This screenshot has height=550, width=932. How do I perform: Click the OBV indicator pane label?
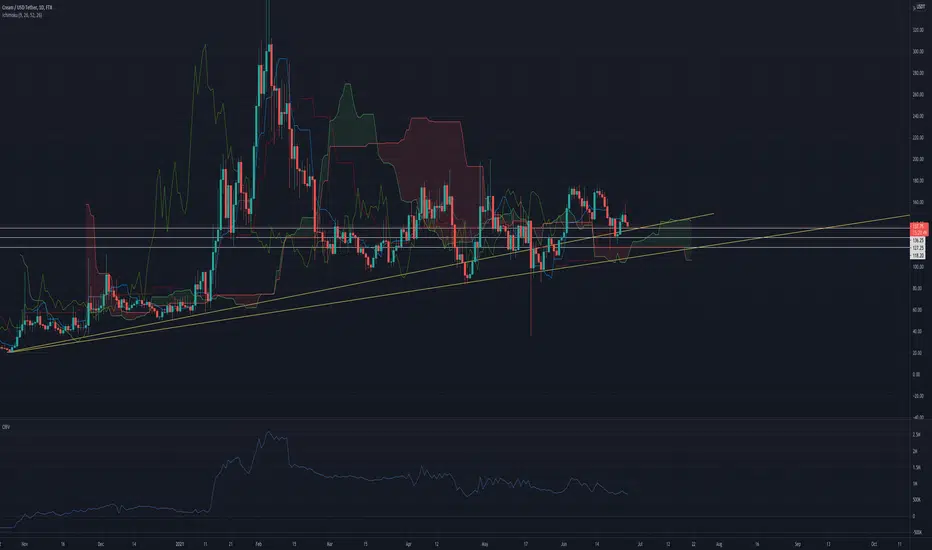[x=5, y=427]
